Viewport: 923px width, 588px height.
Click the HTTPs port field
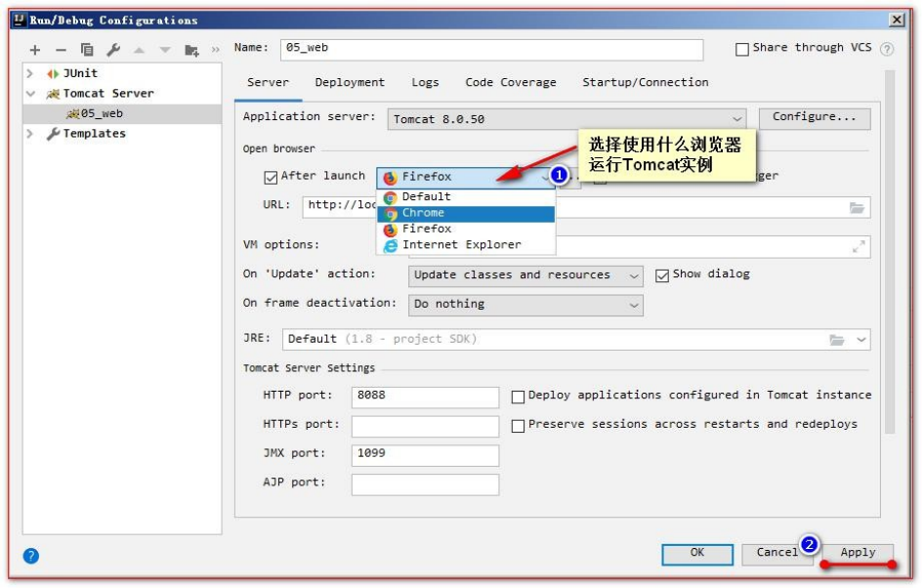pyautogui.click(x=425, y=426)
